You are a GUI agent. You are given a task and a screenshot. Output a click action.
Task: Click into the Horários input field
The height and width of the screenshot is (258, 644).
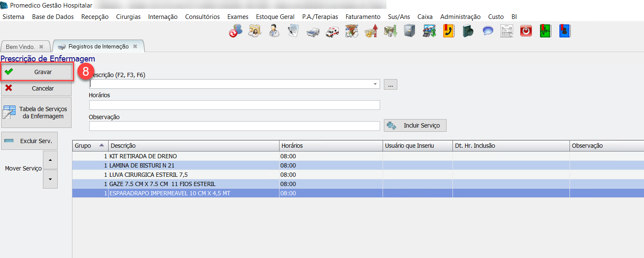[x=234, y=105]
